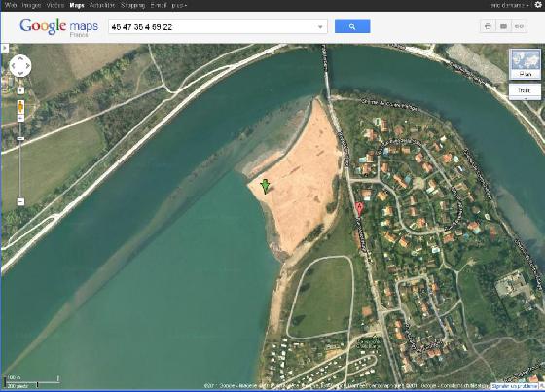Image resolution: width=545 pixels, height=392 pixels.
Task: Expand the search box suggestions dropdown arrow
Action: coord(320,27)
